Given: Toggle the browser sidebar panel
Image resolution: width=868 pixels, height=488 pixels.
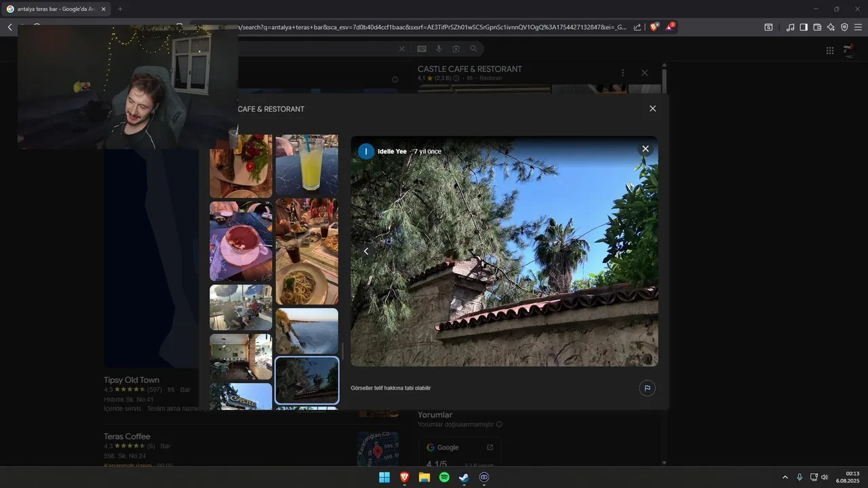Looking at the screenshot, I should (x=804, y=27).
